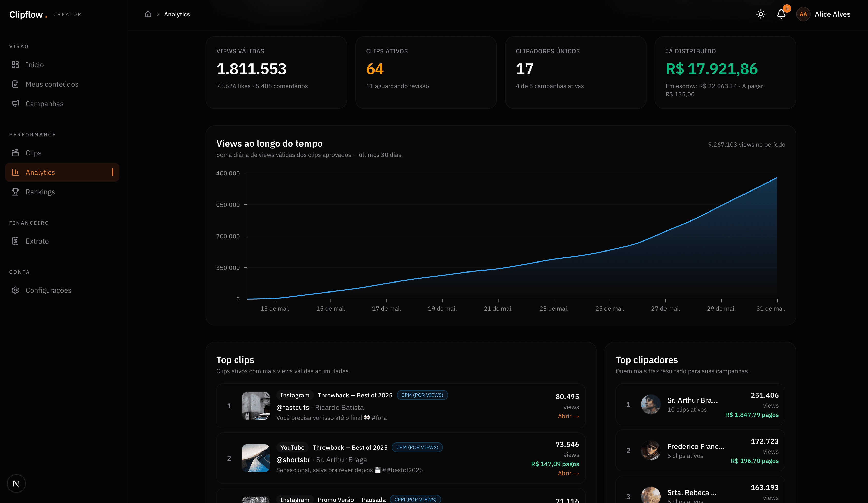Click 9.267.103 views no período label
The height and width of the screenshot is (503, 868).
[746, 145]
